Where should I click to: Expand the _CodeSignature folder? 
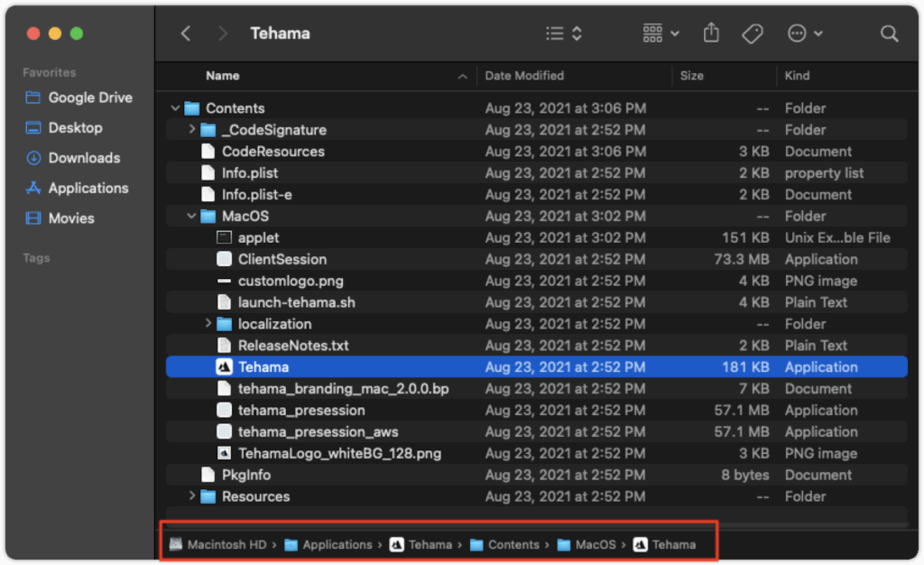pos(192,130)
